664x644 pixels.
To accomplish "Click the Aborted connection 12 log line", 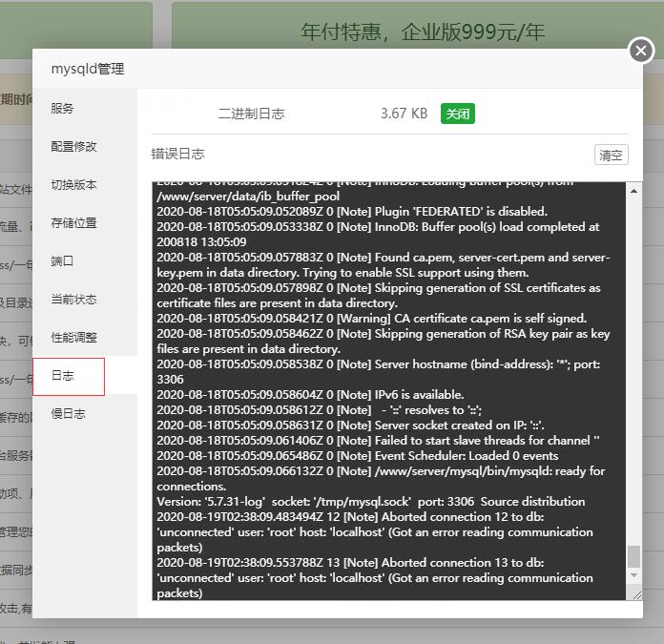I will pos(374,531).
